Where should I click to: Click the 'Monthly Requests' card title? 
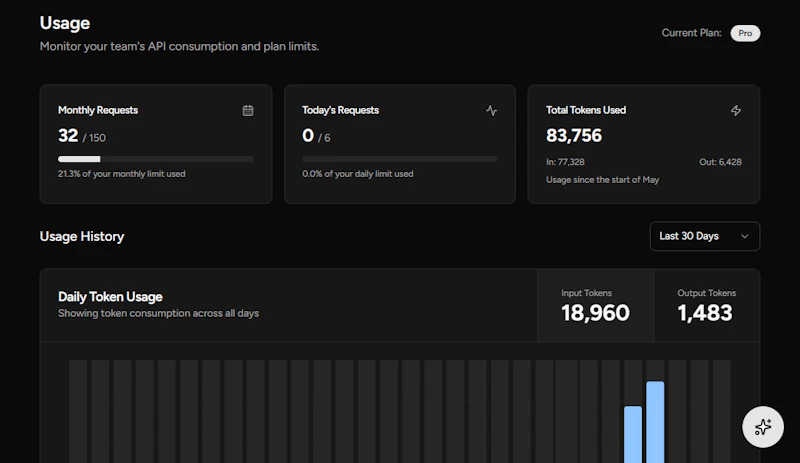pos(98,110)
